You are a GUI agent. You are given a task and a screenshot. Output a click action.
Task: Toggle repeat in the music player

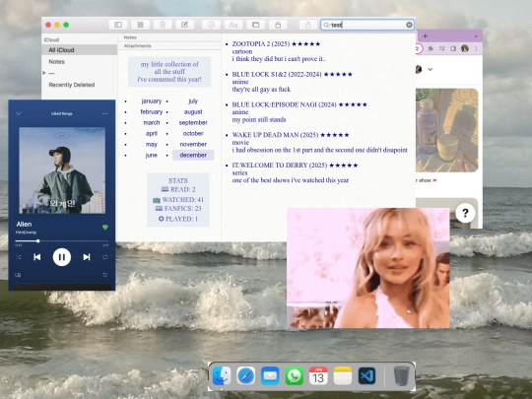point(105,257)
